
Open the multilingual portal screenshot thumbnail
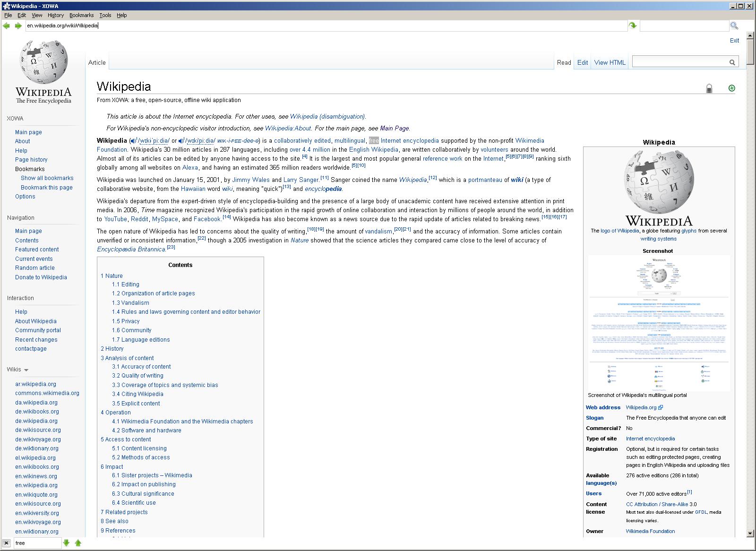click(659, 323)
